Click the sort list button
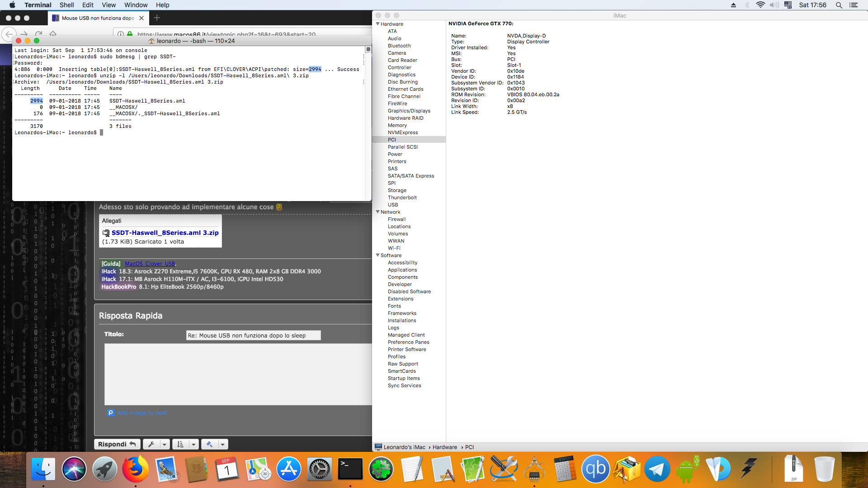Screen dimensions: 868x488 click(180, 444)
